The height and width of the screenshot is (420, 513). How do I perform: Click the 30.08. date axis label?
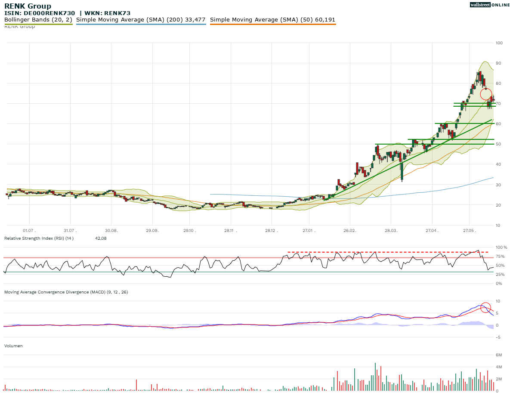point(111,231)
